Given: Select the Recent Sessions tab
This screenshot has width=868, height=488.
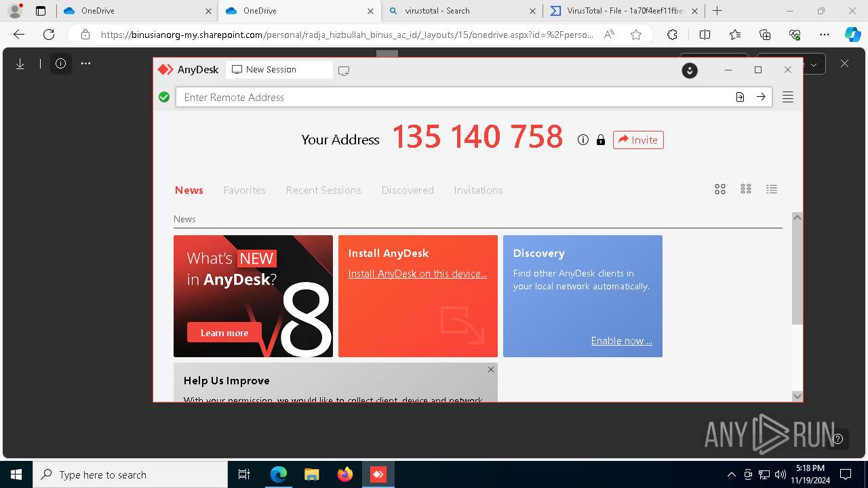Looking at the screenshot, I should 323,190.
